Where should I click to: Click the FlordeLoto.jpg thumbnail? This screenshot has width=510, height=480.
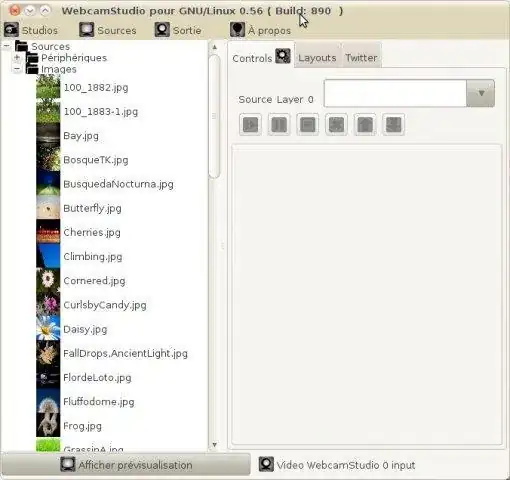click(x=48, y=377)
